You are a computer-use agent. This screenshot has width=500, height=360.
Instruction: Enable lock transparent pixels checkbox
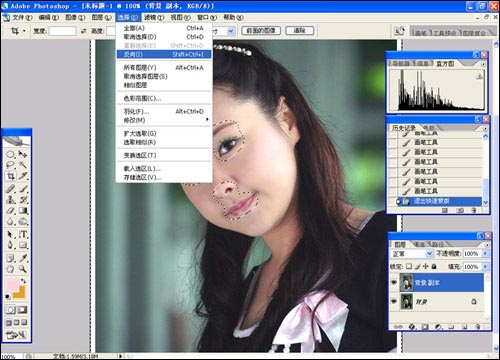[409, 266]
